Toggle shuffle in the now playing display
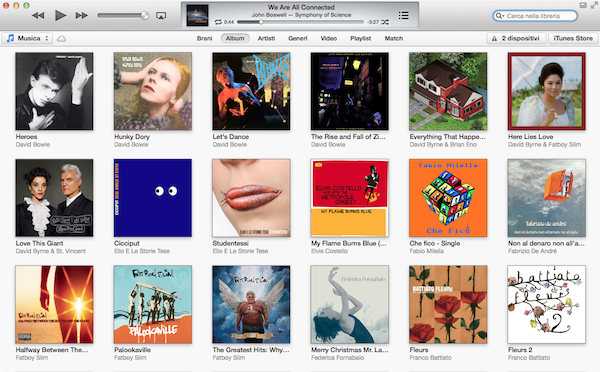Screen dimensions: 600x372 (x=385, y=22)
